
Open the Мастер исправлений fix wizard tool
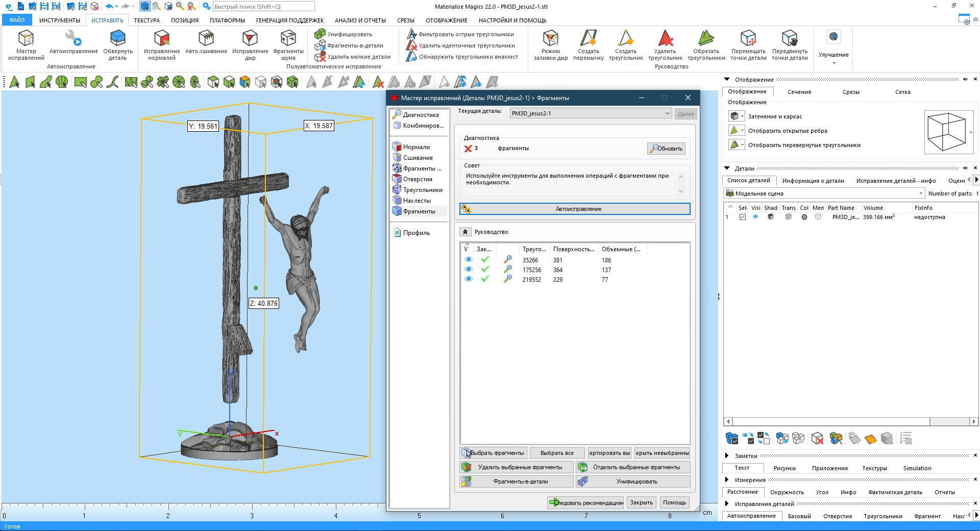point(26,45)
